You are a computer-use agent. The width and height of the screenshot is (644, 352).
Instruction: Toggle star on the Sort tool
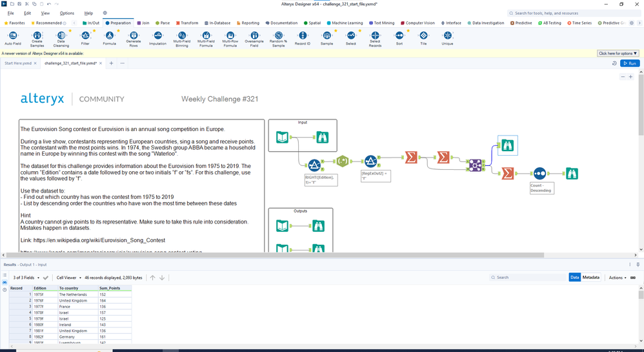[x=408, y=31]
